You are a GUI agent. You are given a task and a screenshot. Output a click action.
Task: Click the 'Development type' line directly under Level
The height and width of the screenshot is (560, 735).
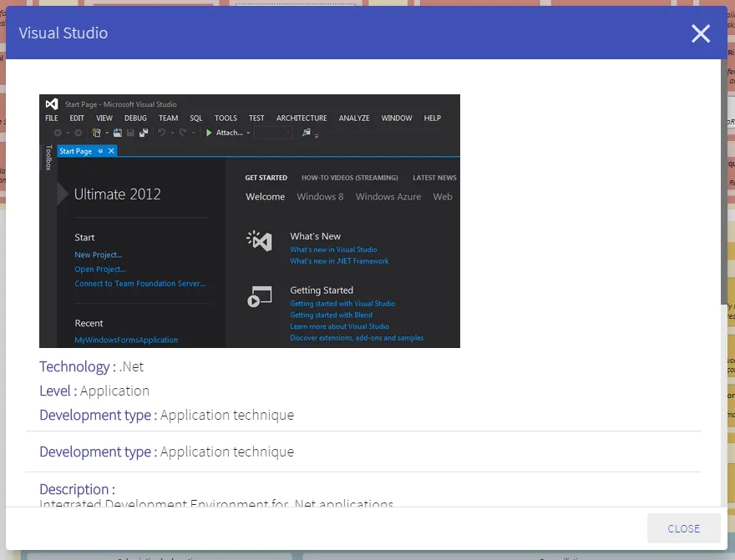(166, 415)
